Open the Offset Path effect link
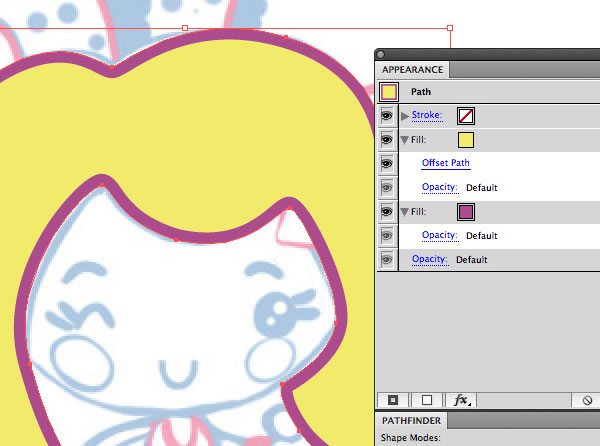The height and width of the screenshot is (446, 600). click(446, 163)
